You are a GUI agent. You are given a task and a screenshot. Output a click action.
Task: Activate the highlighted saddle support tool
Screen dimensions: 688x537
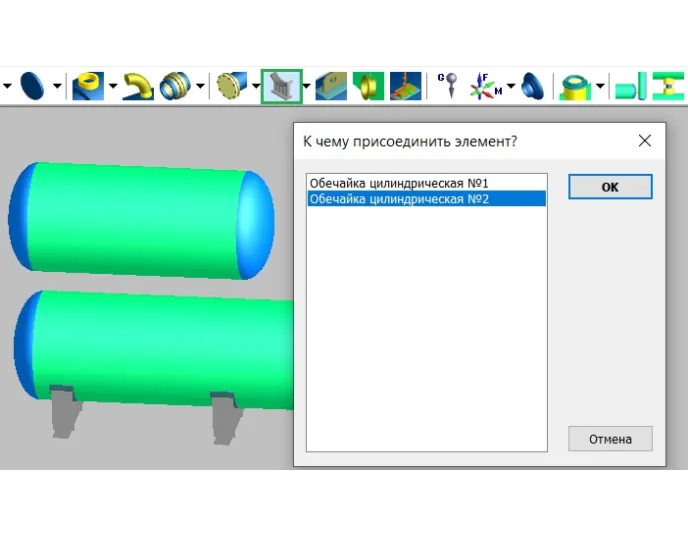coord(281,86)
